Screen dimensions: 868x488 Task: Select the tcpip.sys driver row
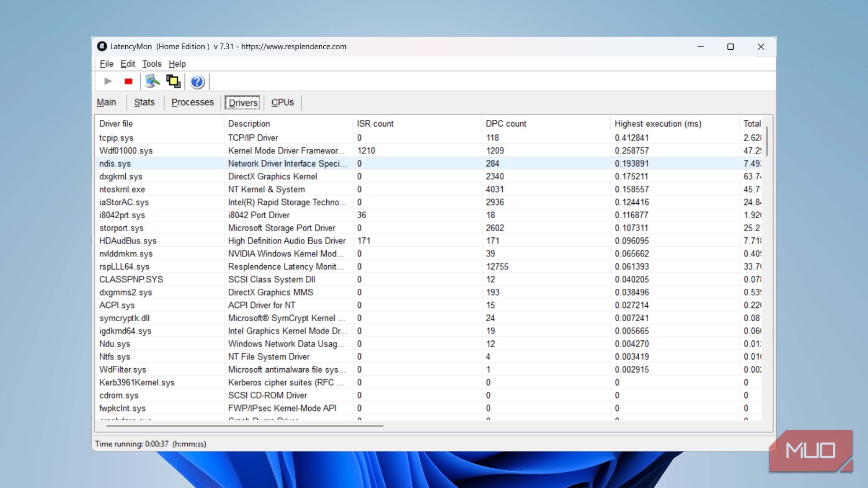[x=428, y=137]
